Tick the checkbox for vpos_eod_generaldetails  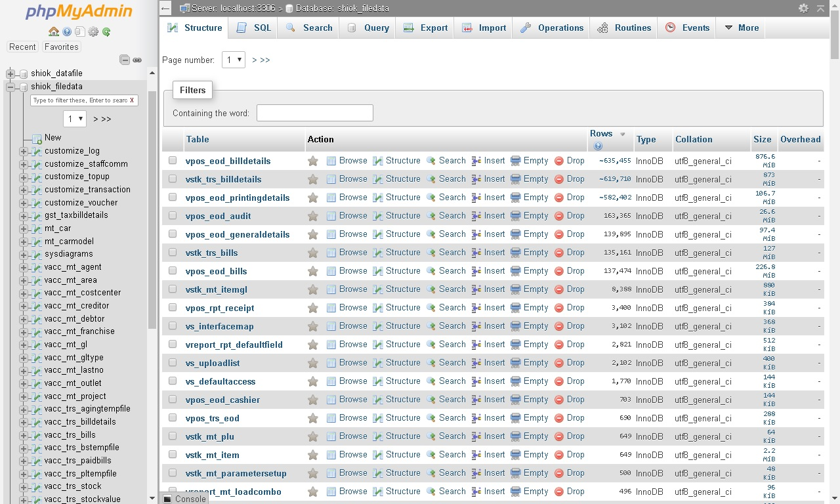click(173, 234)
